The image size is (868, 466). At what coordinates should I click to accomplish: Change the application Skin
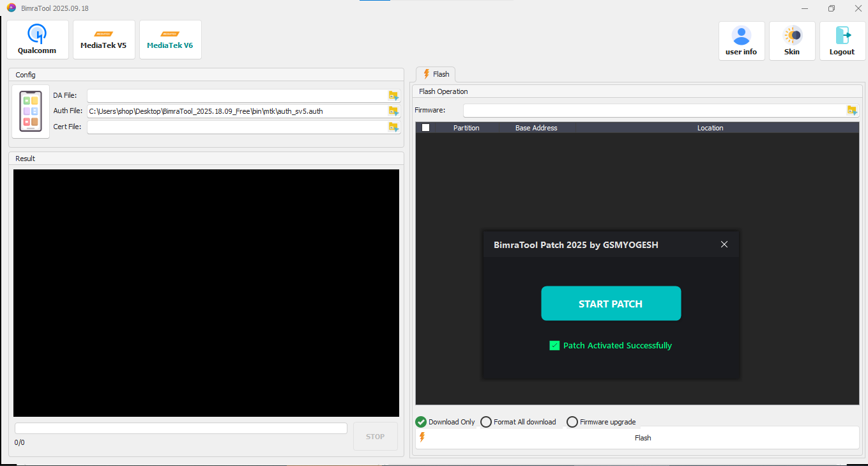(x=791, y=41)
